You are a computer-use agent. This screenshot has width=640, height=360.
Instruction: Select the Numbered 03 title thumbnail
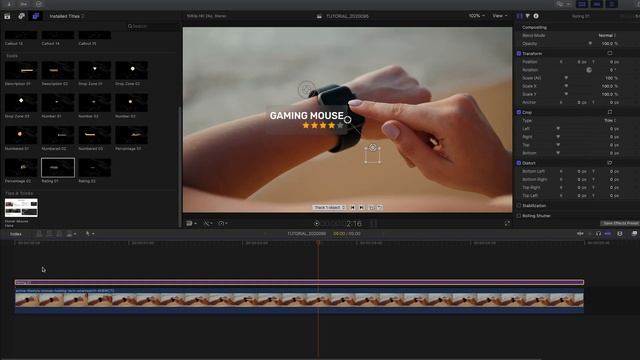click(x=95, y=135)
